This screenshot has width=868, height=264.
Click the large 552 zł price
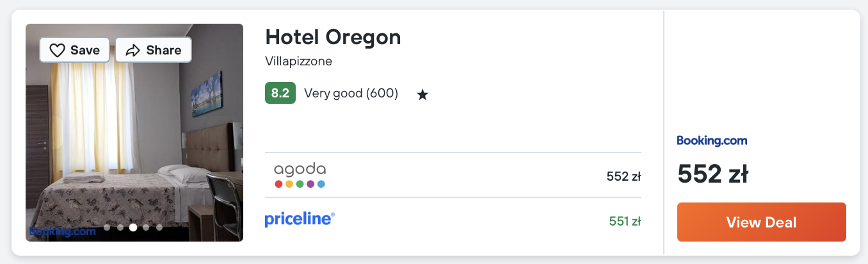(713, 174)
